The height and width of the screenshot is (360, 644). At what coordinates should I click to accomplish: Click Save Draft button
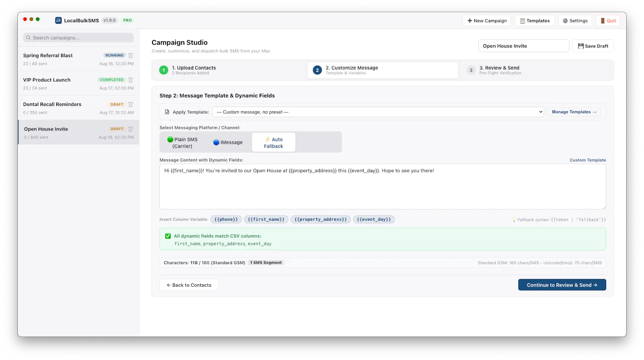pyautogui.click(x=593, y=46)
